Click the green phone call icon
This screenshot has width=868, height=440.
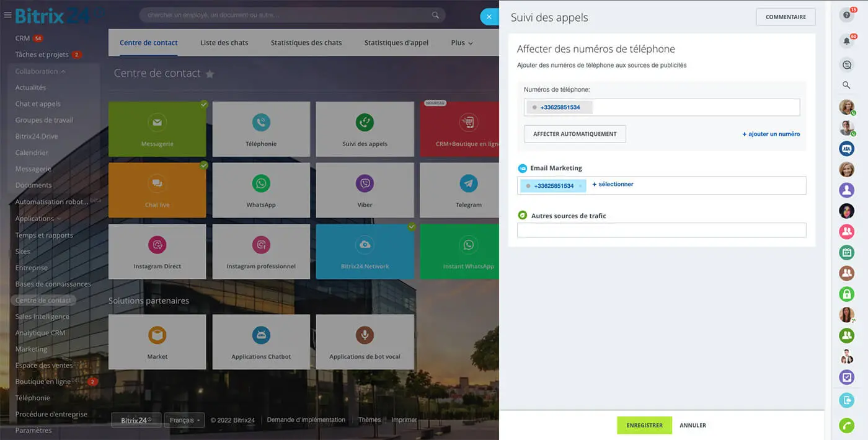click(x=846, y=426)
